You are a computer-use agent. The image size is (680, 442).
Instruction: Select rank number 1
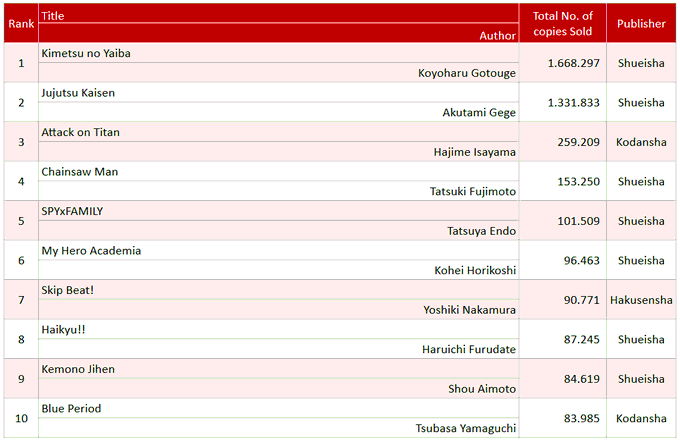[x=21, y=63]
